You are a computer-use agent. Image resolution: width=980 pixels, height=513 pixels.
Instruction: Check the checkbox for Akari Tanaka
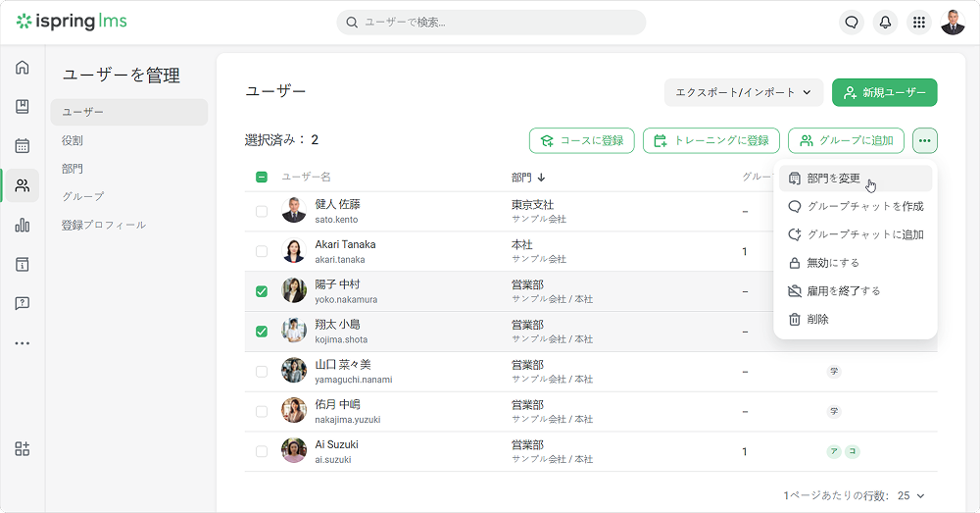coord(262,251)
